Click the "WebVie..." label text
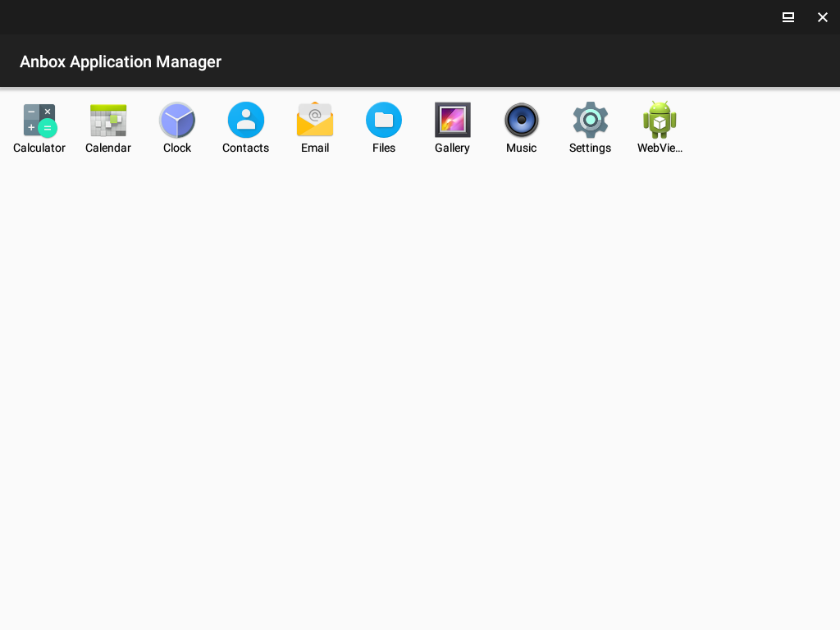This screenshot has width=840, height=630. [660, 148]
